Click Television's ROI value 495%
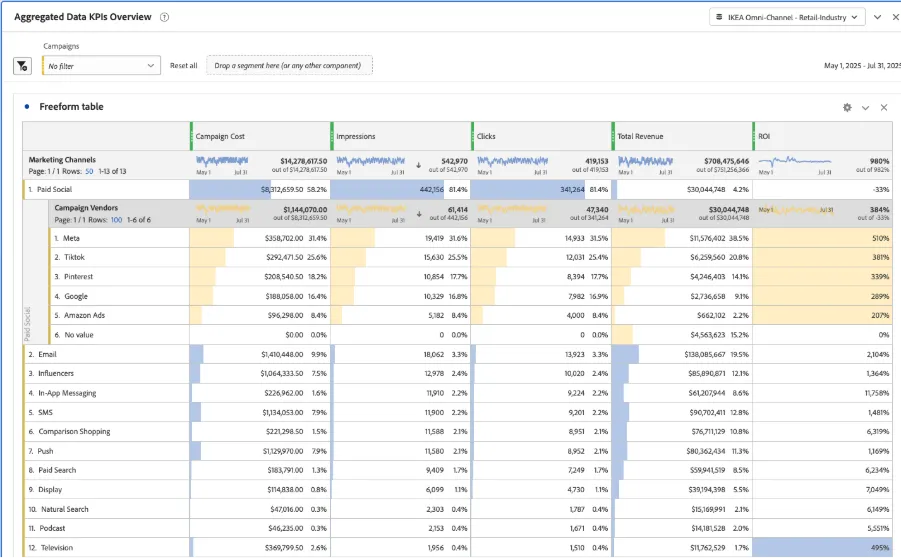Viewport: 901px width, 558px height. pos(880,548)
